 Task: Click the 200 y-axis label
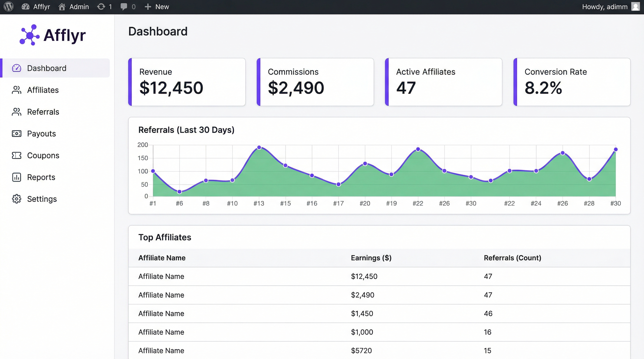(143, 145)
